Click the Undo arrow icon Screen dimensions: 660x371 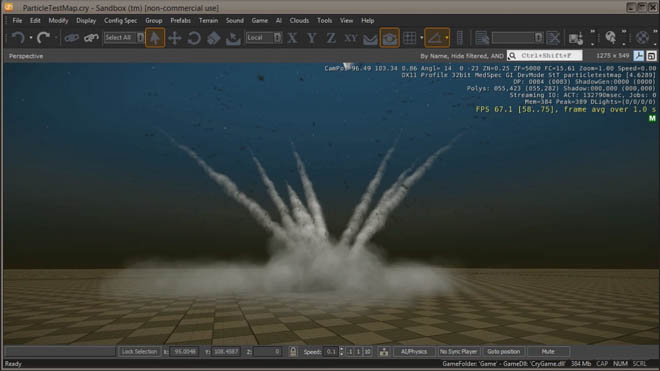click(x=18, y=38)
